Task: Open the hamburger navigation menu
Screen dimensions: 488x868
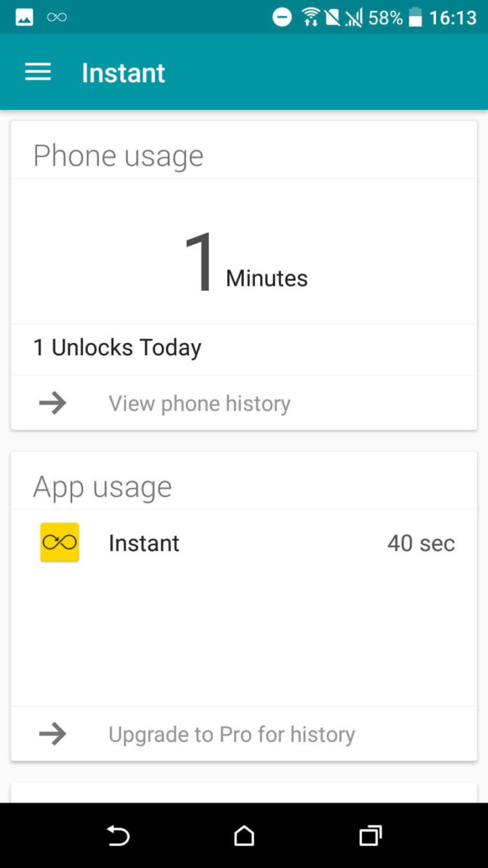Action: coord(38,72)
